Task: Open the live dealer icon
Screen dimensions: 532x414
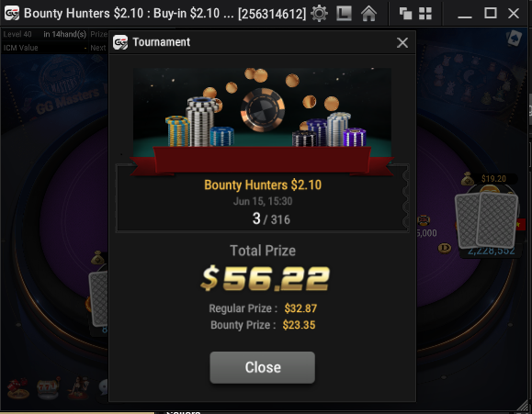Action: (x=79, y=388)
